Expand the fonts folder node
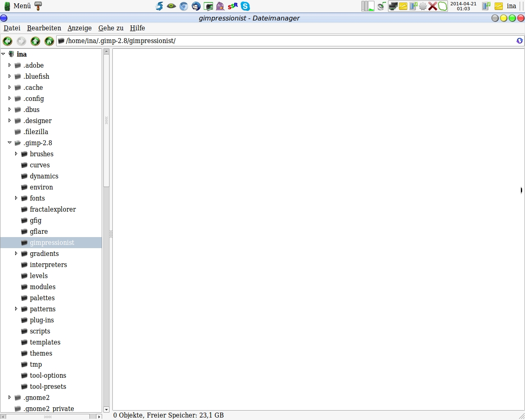This screenshot has width=525, height=420. point(16,198)
